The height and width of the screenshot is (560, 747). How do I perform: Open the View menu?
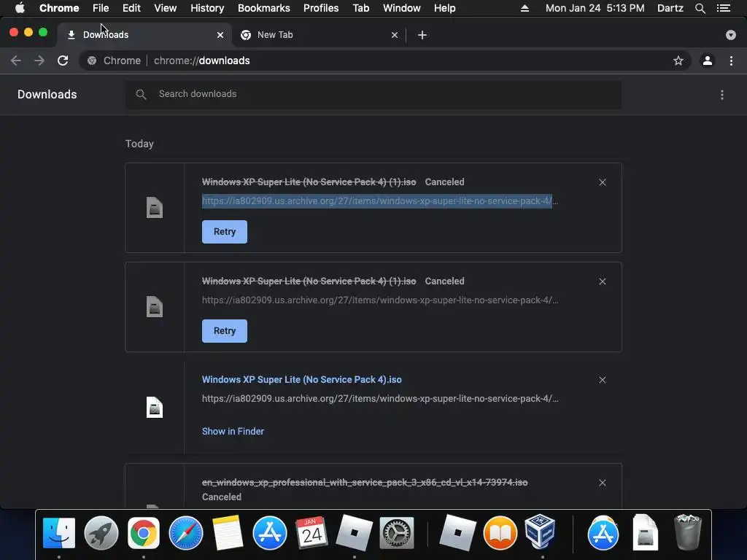tap(166, 8)
